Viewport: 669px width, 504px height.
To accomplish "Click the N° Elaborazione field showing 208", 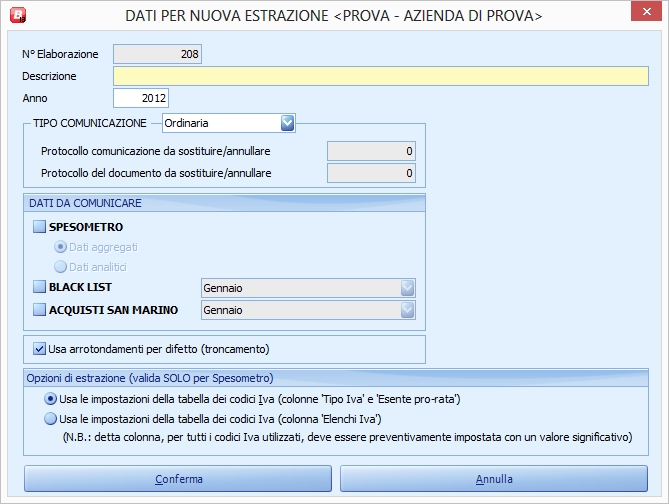I will (157, 54).
